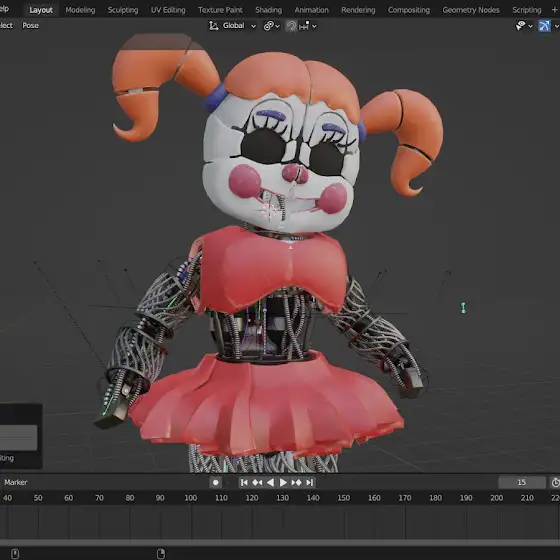Open the Sculpting workspace tab

tap(123, 10)
